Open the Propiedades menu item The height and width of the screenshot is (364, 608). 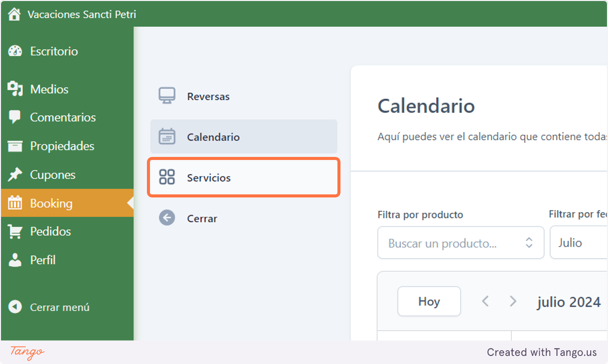(62, 146)
